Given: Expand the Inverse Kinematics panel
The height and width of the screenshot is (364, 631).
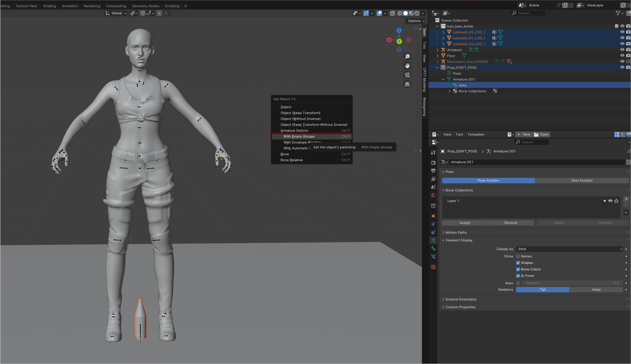Looking at the screenshot, I should point(461,299).
